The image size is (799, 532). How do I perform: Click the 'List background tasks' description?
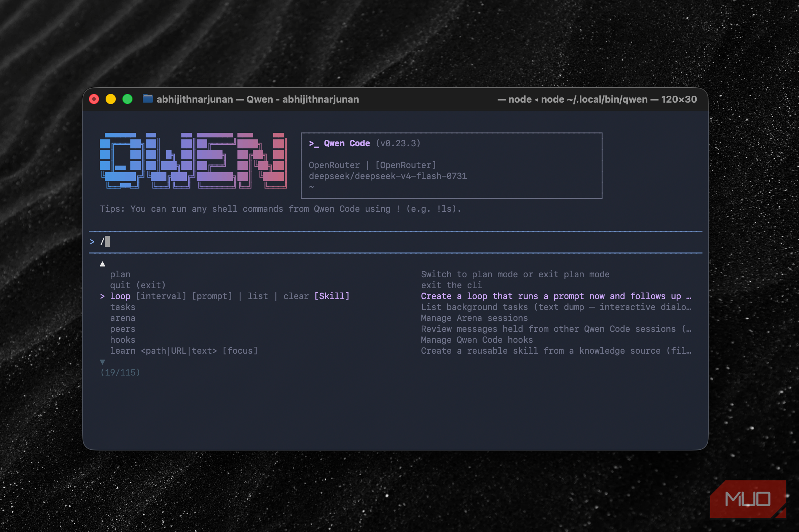coord(556,307)
